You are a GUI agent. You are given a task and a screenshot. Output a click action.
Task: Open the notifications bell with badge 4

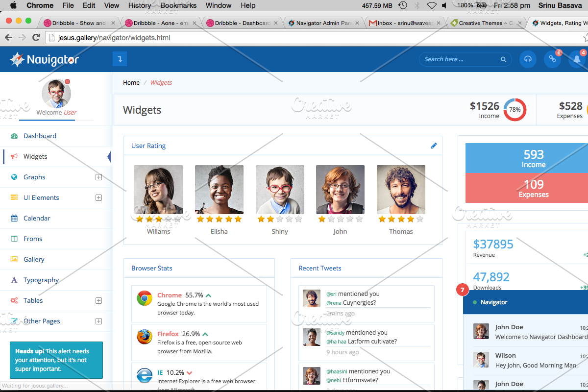click(577, 59)
